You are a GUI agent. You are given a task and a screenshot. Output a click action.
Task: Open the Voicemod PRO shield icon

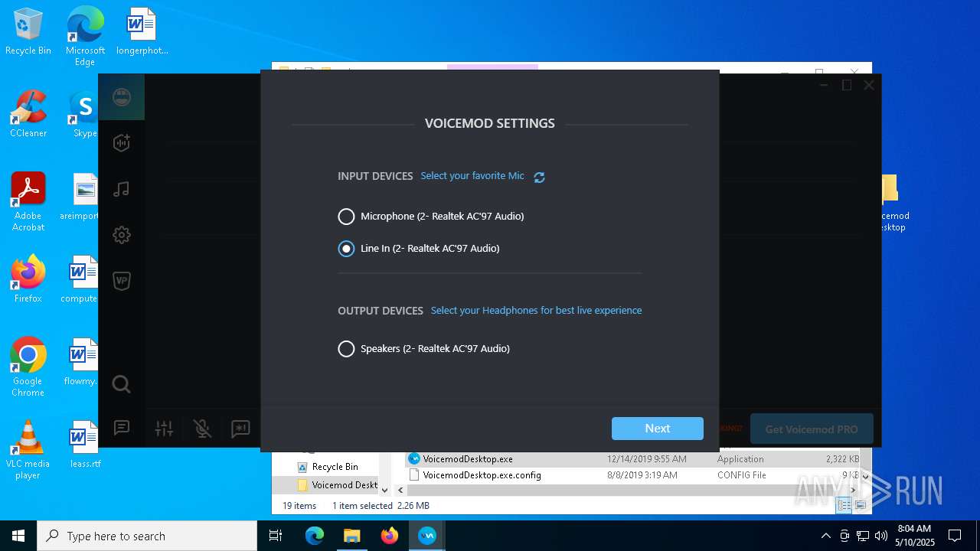(x=121, y=281)
